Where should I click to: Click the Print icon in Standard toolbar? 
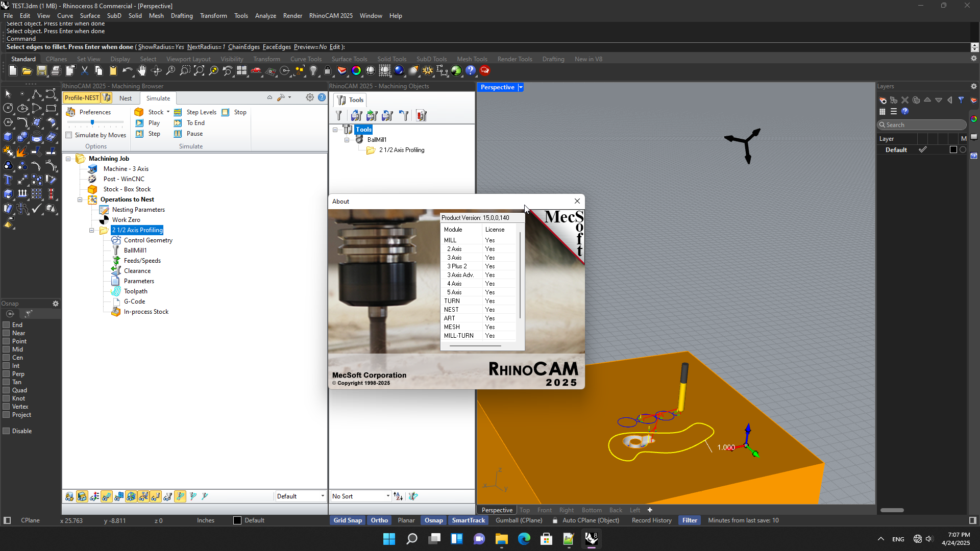coord(56,71)
